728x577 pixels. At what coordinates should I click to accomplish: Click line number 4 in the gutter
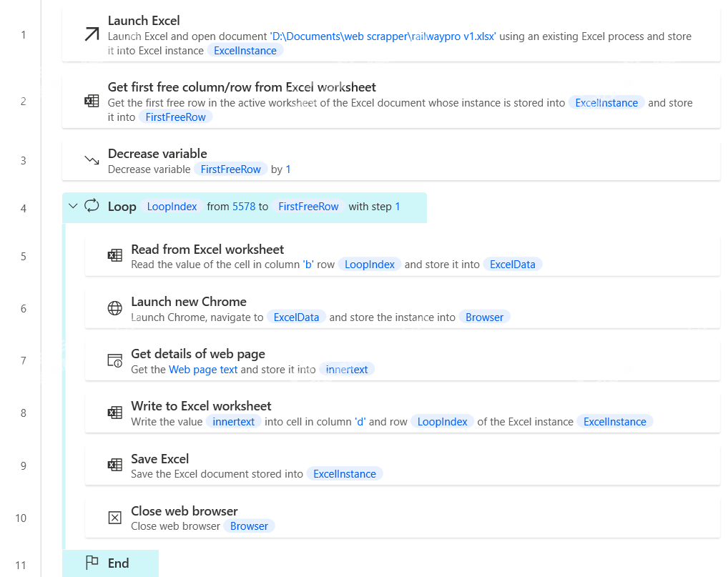[23, 209]
